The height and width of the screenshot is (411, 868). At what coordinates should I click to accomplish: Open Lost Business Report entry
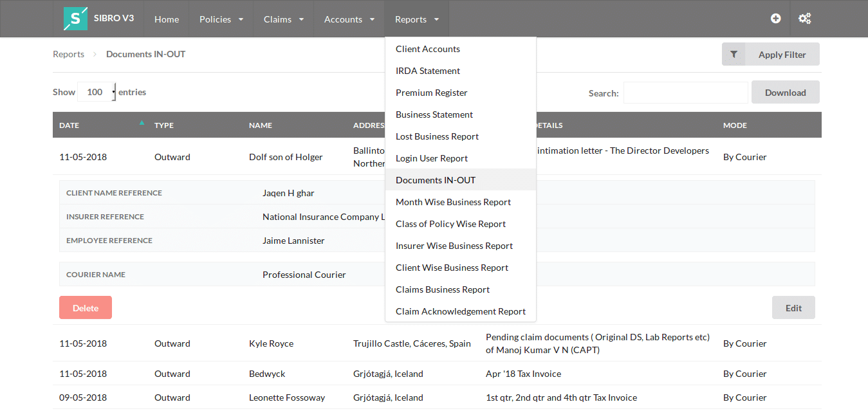point(437,136)
